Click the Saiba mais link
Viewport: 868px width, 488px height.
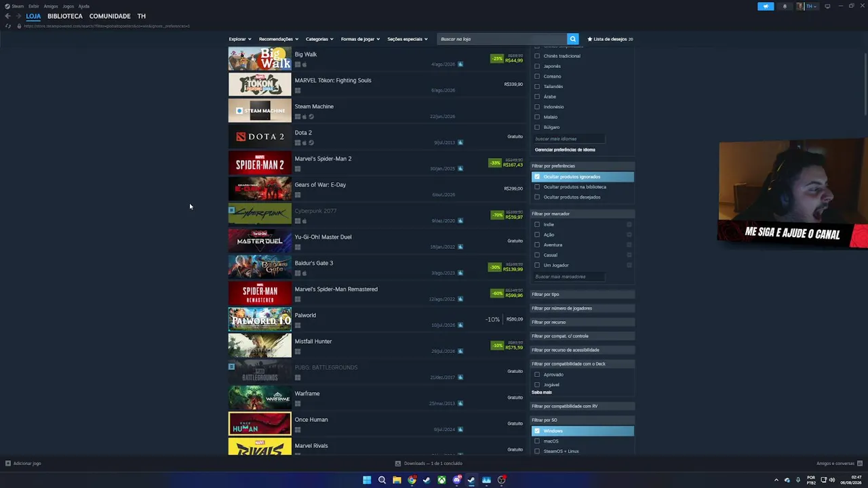pos(542,392)
